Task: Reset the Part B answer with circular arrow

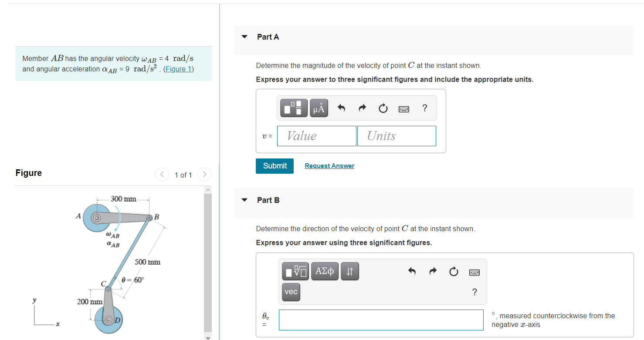Action: (x=454, y=272)
